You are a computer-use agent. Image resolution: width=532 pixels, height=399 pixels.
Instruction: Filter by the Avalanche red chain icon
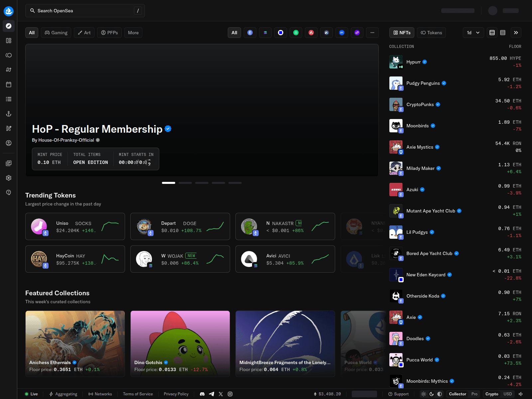(x=311, y=33)
